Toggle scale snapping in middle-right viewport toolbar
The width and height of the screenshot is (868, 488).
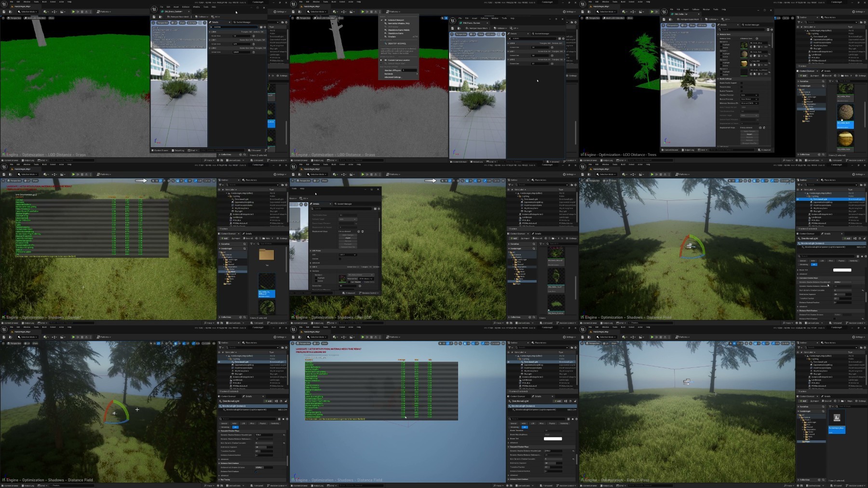[772, 181]
